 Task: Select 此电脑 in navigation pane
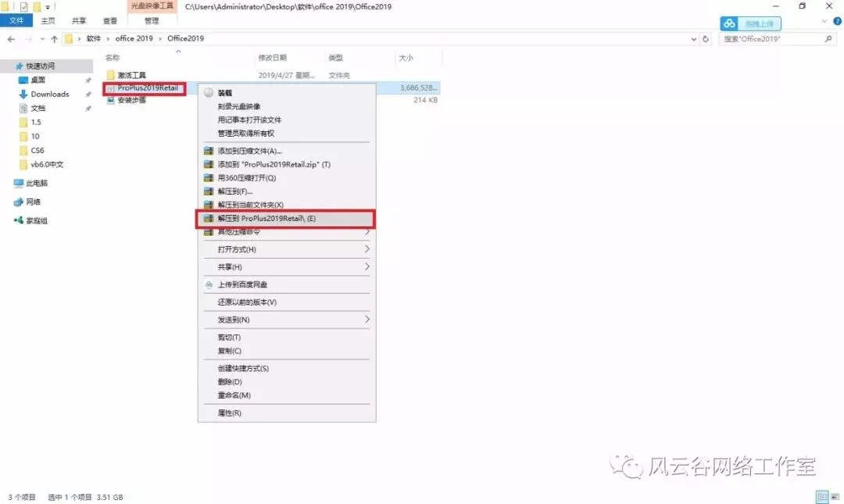tap(37, 183)
